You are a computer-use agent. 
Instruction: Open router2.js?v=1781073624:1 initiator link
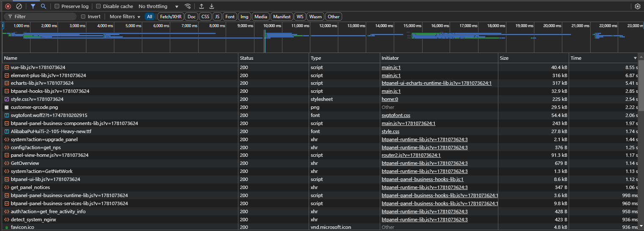(411, 155)
